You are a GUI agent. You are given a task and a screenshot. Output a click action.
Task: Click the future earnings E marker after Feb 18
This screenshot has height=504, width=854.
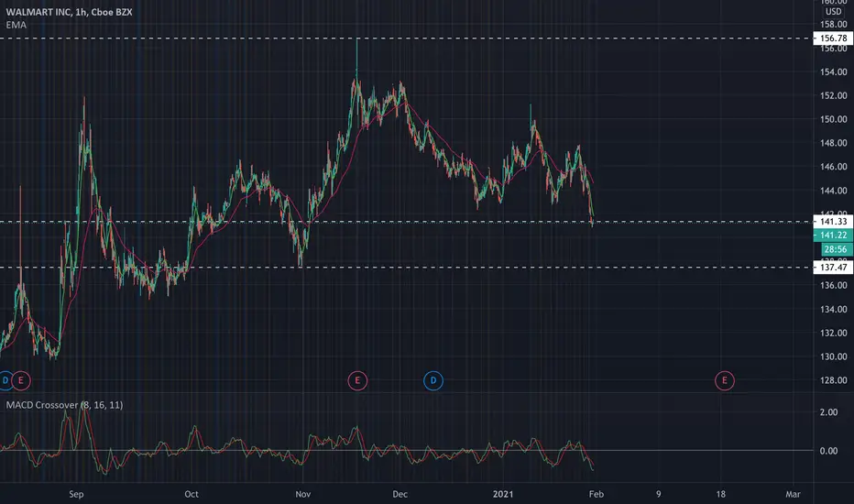(x=725, y=380)
